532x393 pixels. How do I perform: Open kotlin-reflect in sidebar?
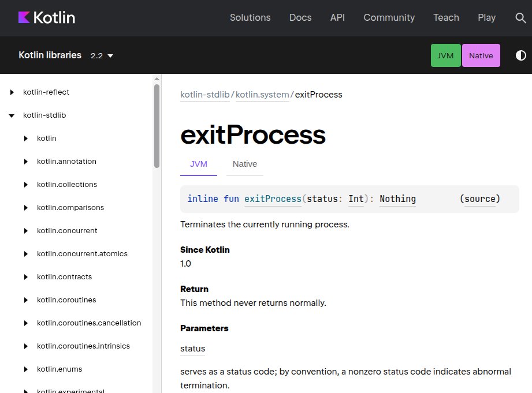coord(46,92)
